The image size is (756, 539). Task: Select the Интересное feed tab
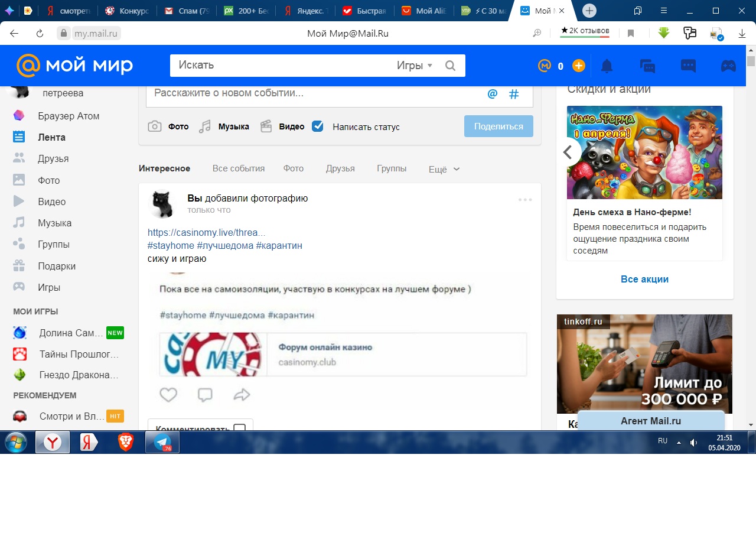pos(164,168)
